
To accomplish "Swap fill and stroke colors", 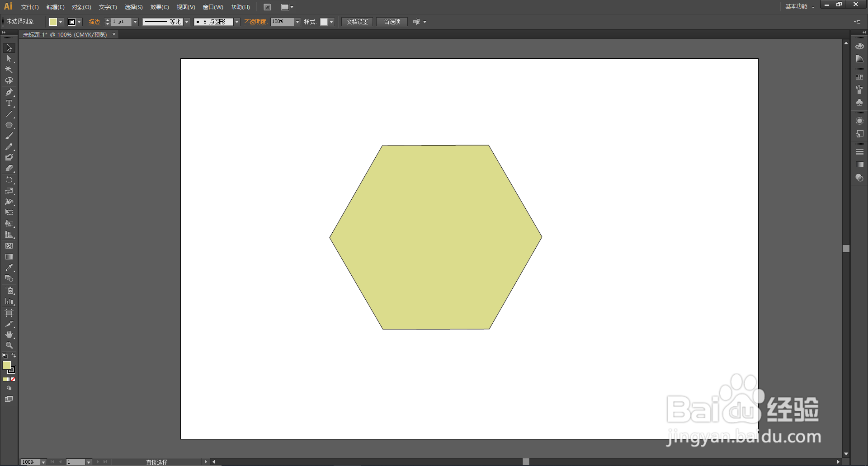I will point(14,356).
